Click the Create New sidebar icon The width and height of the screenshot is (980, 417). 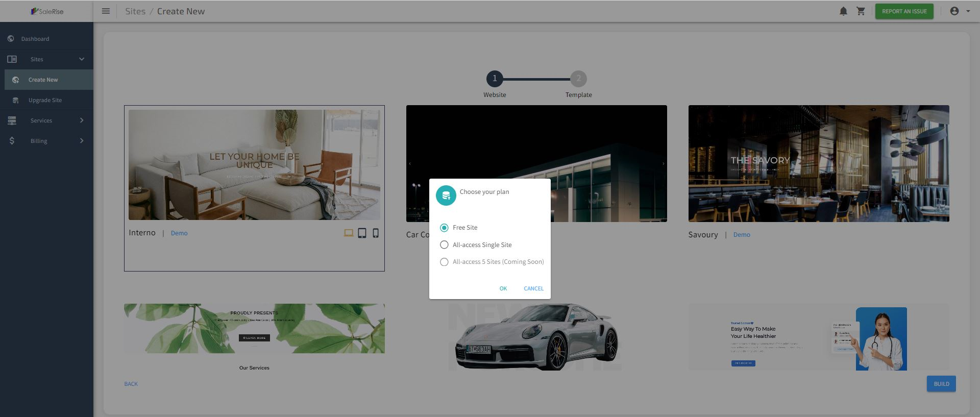coord(16,80)
